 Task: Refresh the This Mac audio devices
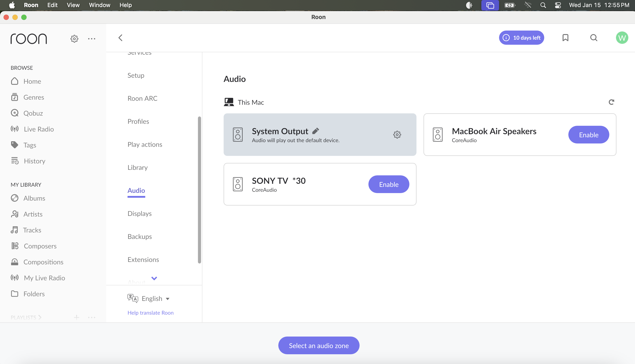click(611, 102)
